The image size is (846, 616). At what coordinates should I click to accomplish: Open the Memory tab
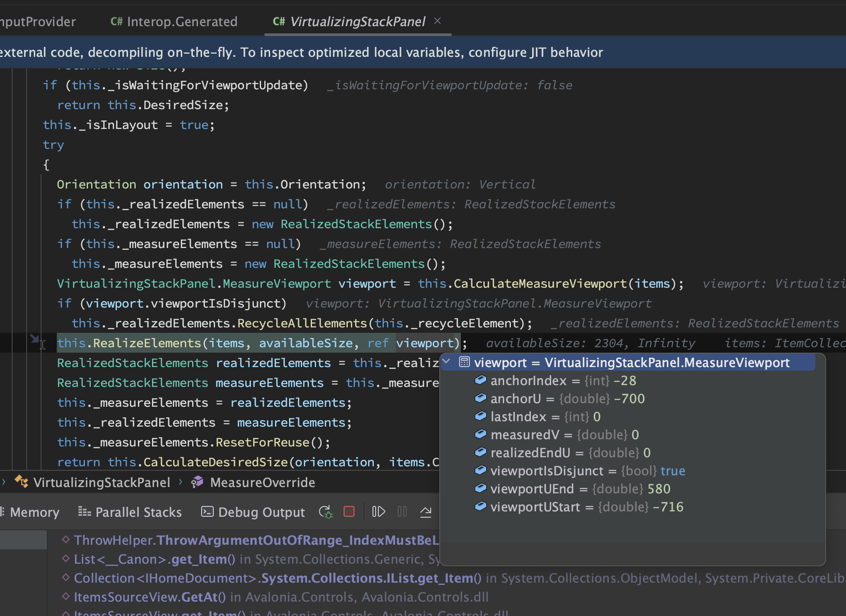(35, 512)
